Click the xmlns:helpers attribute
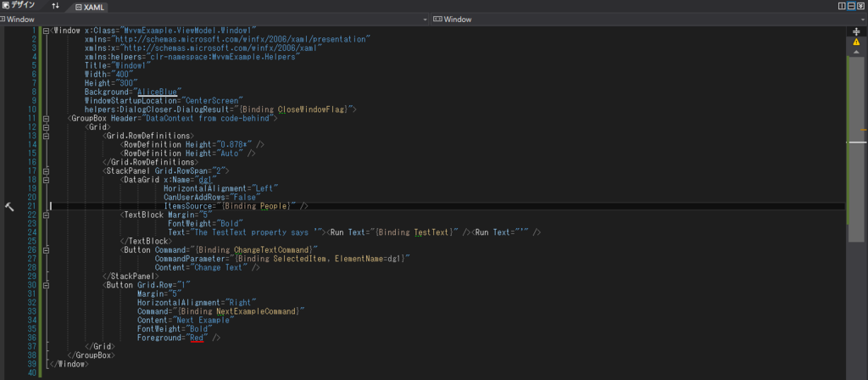 pyautogui.click(x=192, y=57)
